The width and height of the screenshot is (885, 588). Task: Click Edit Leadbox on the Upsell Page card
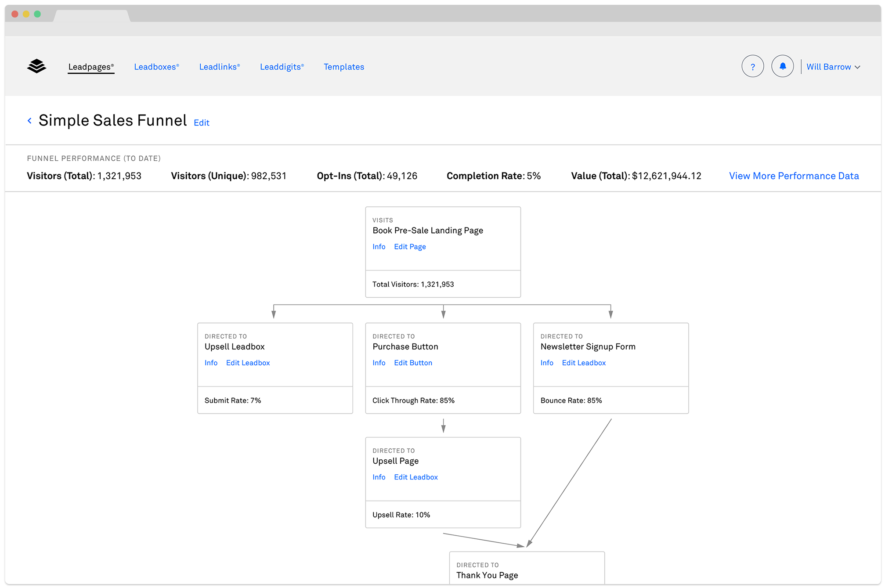point(415,477)
